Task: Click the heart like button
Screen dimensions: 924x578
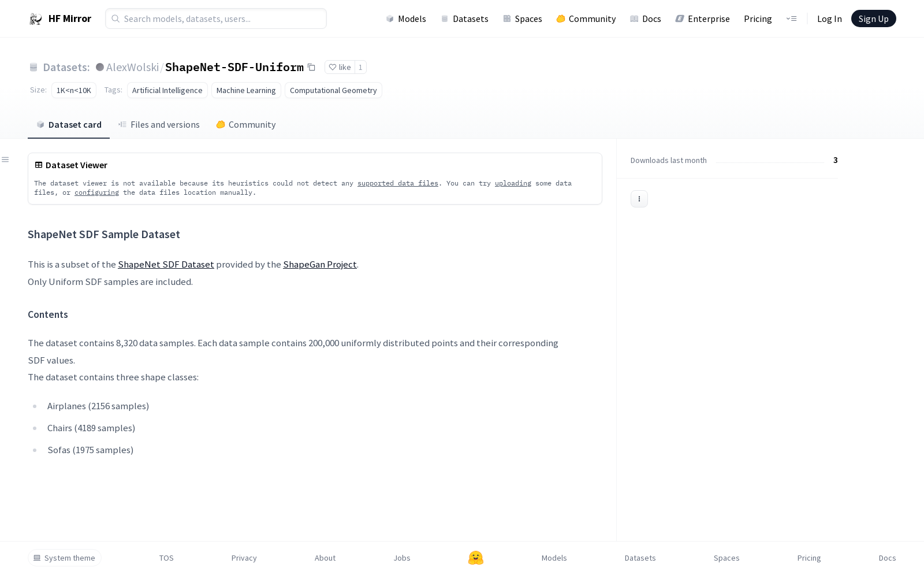Action: click(340, 67)
